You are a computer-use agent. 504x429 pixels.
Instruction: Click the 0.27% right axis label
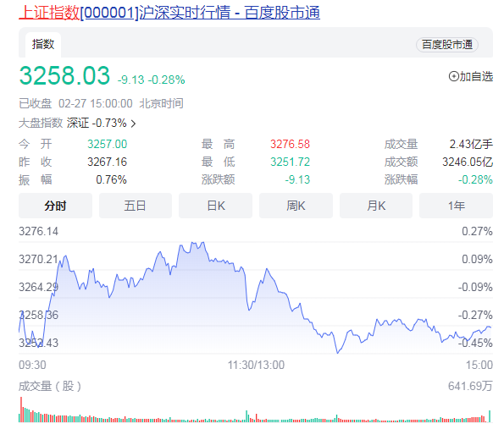click(x=477, y=231)
